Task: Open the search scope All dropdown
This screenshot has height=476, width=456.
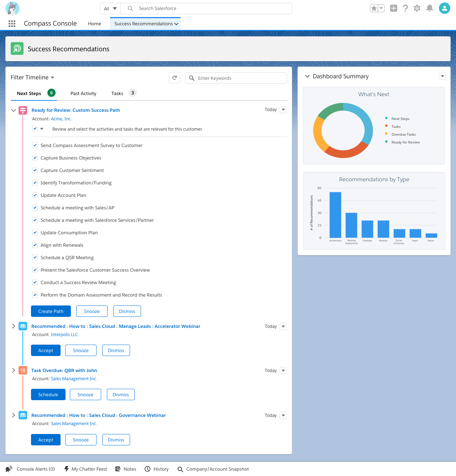Action: pyautogui.click(x=110, y=9)
